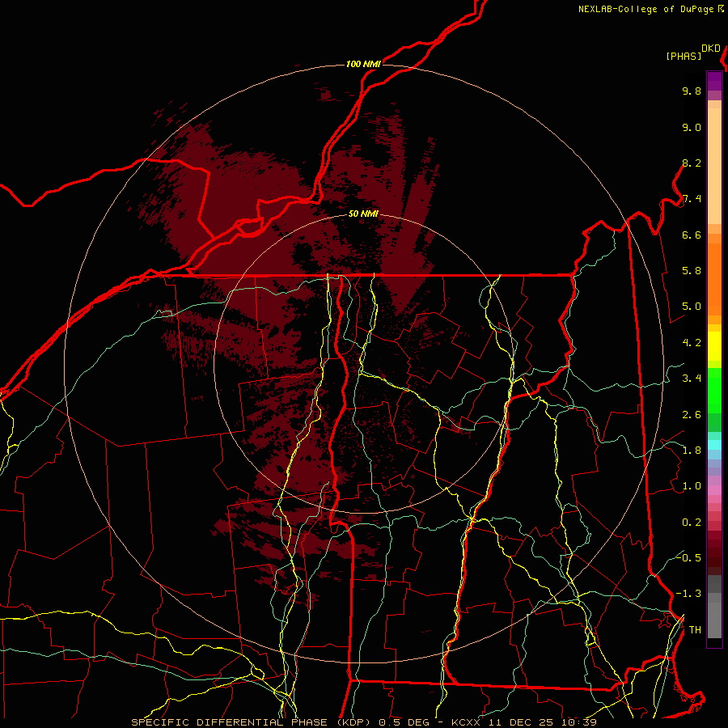728x728 pixels.
Task: Click the 0.2 value on color scale
Action: pos(692,523)
